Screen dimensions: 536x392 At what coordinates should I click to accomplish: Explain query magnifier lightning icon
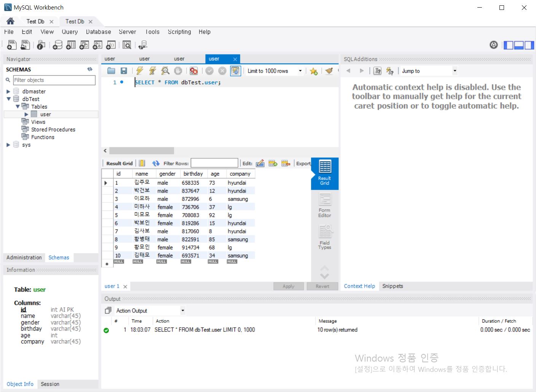[165, 71]
